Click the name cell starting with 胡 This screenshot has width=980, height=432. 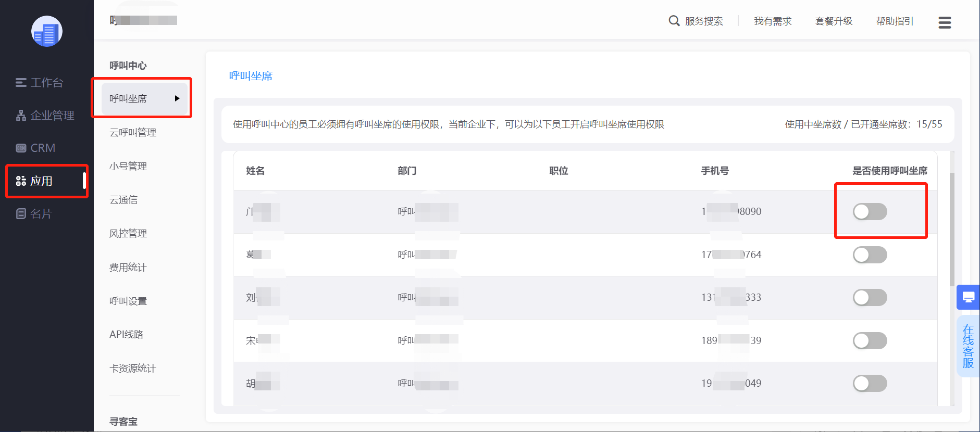pos(263,383)
